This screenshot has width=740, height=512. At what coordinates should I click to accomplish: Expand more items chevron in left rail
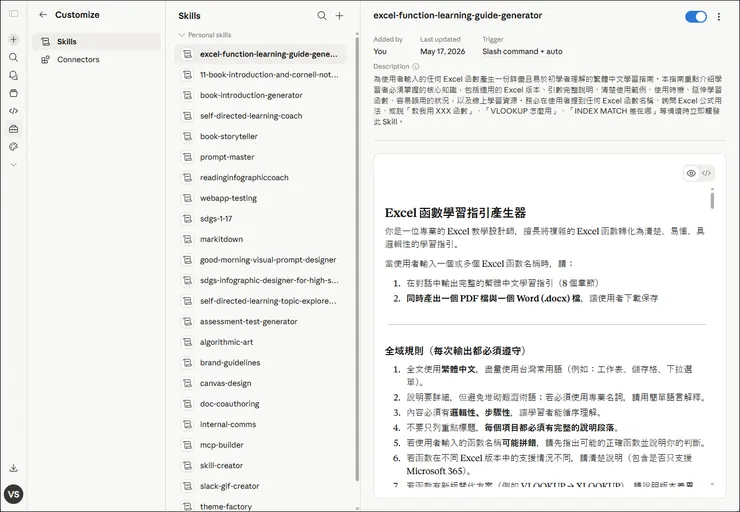click(14, 165)
